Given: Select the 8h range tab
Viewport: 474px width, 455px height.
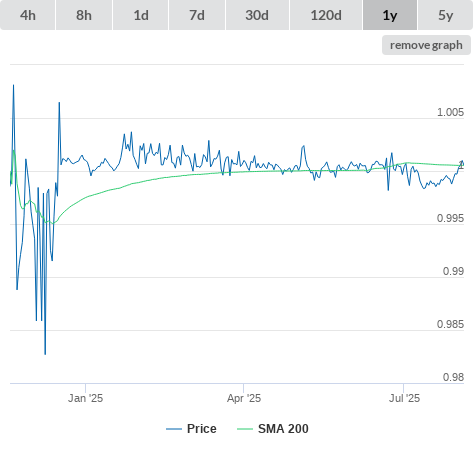Looking at the screenshot, I should click(84, 15).
